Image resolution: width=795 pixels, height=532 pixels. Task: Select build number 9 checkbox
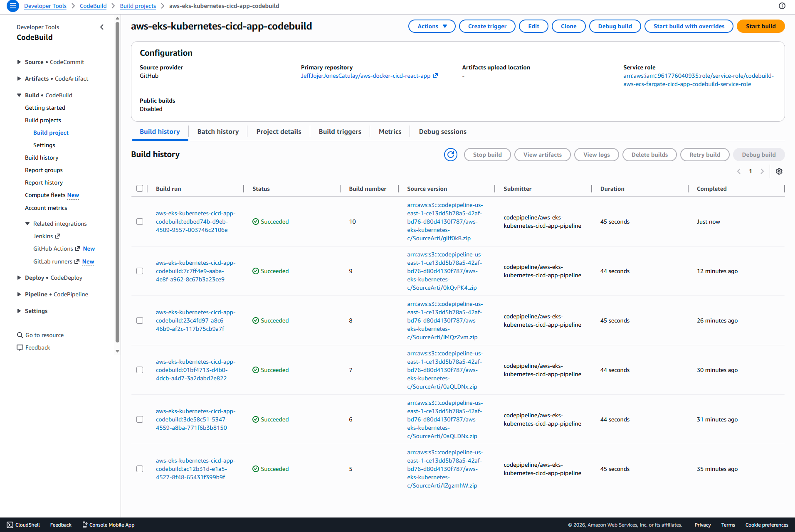pos(140,271)
